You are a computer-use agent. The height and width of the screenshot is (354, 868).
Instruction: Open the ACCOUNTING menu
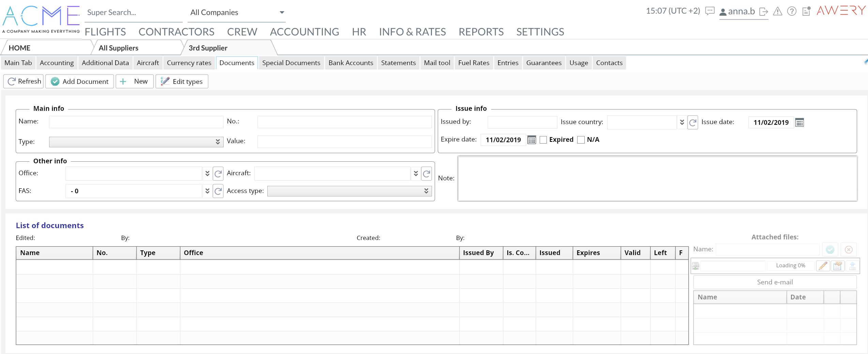point(304,32)
